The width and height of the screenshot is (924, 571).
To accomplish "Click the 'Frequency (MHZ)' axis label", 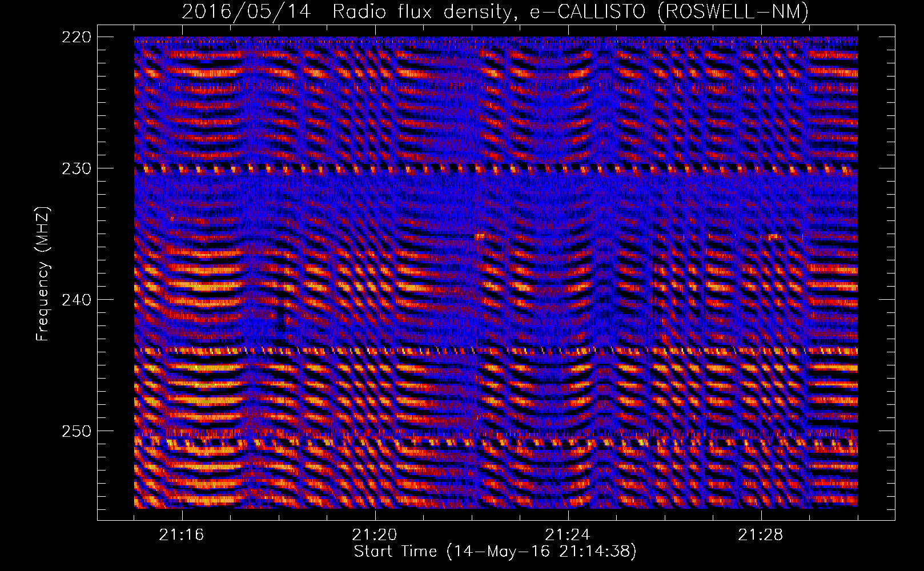I will click(x=43, y=274).
